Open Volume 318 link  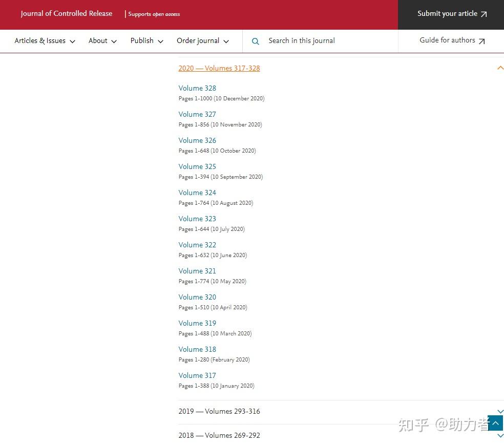[x=197, y=349]
